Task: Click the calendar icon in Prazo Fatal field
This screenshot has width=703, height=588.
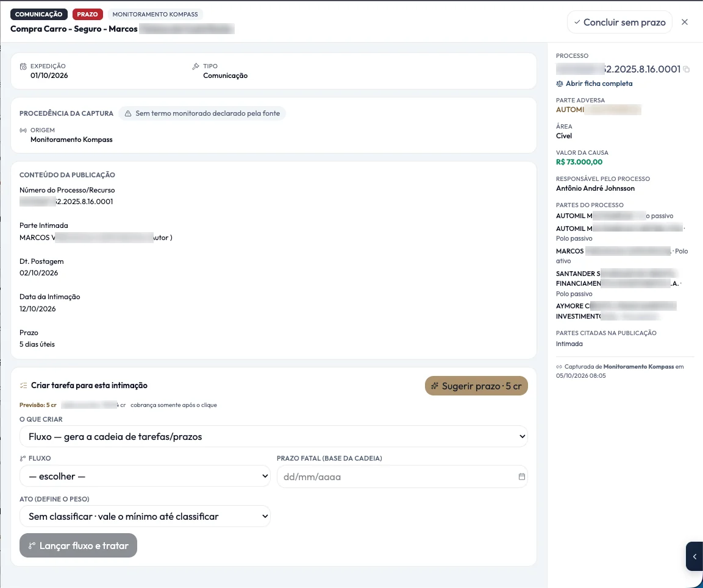Action: point(522,476)
